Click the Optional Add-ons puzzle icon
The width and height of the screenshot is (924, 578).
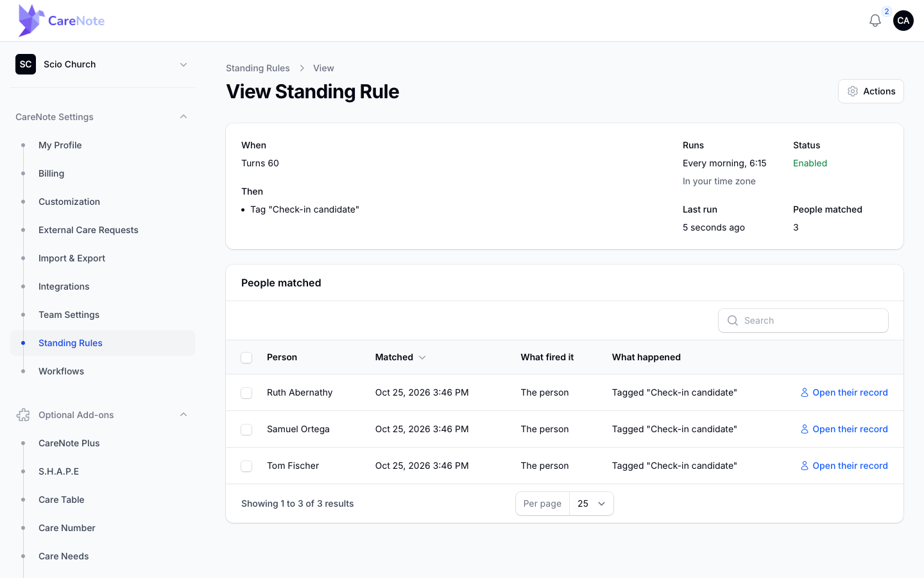[x=23, y=415]
